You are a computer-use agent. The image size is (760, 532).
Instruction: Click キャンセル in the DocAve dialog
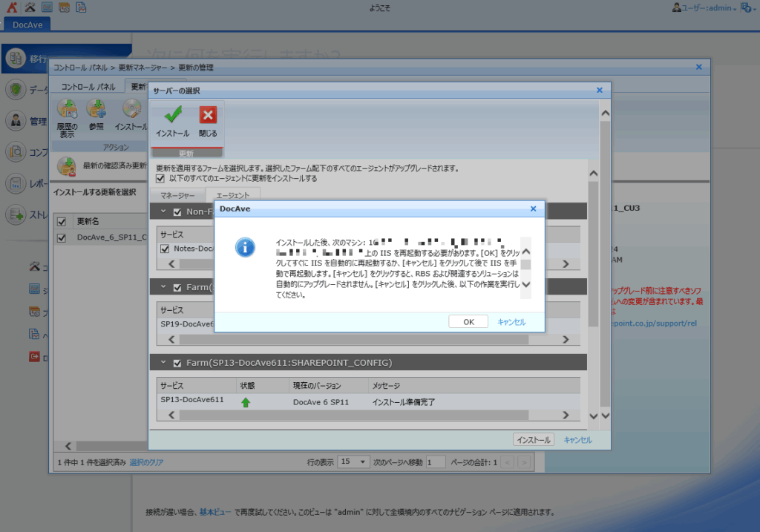(511, 322)
